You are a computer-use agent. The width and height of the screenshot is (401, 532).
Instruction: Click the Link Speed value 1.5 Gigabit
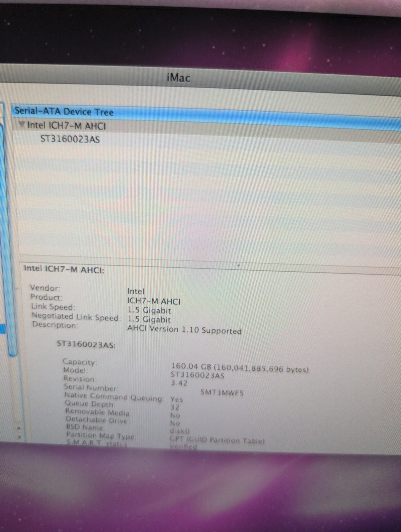(x=149, y=310)
